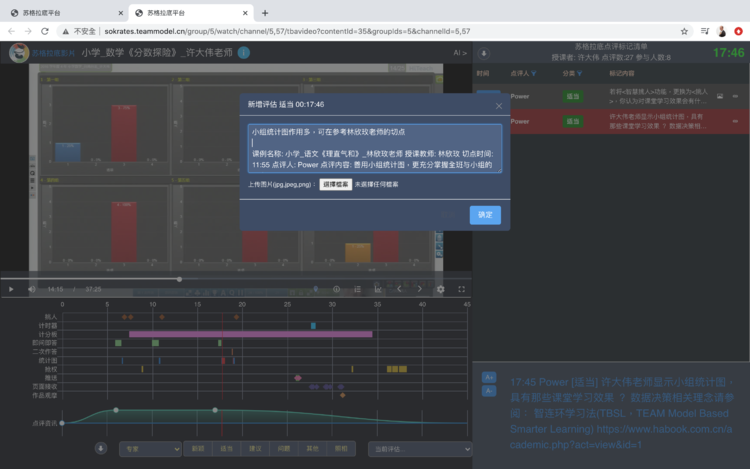750x469 pixels.
Task: Select the 建议 category tab
Action: (x=255, y=450)
